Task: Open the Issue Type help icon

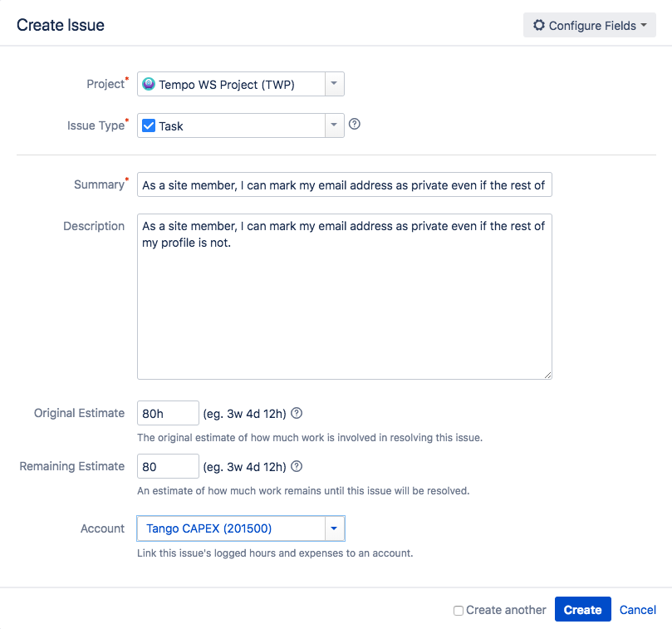Action: 355,123
